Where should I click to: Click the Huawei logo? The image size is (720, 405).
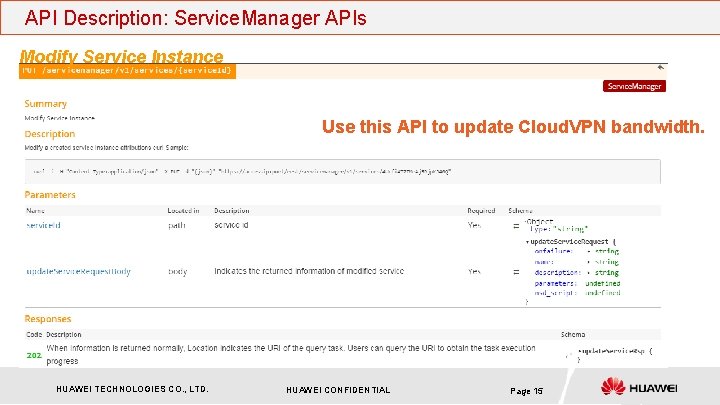point(639,387)
